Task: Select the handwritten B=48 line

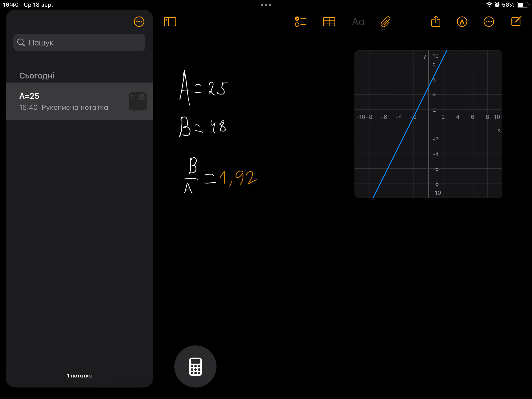Action: point(203,127)
